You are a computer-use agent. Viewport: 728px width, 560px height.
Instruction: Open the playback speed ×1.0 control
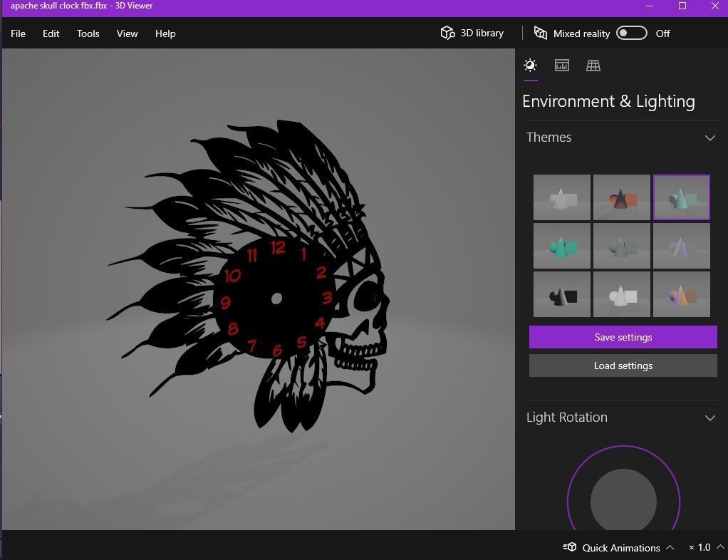(x=702, y=547)
